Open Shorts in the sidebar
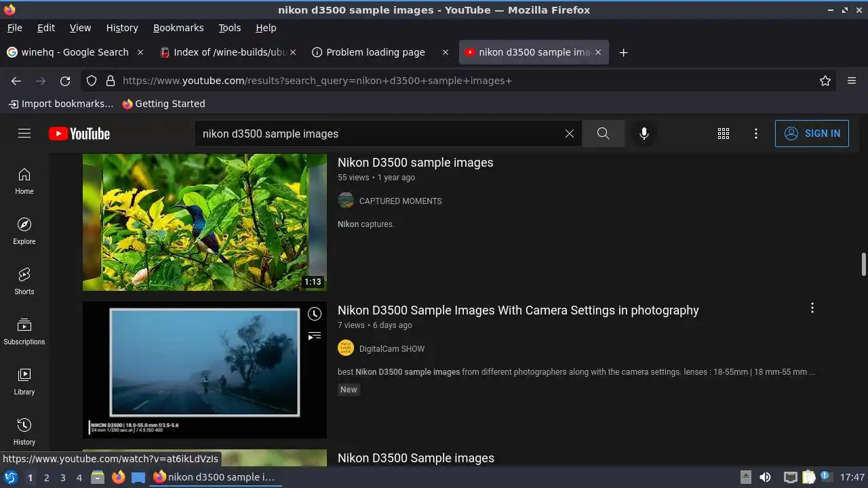868x488 pixels. pyautogui.click(x=24, y=281)
